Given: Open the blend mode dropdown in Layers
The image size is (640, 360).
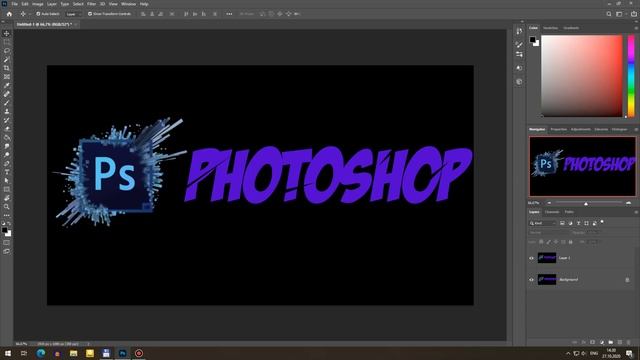Looking at the screenshot, I should (548, 233).
